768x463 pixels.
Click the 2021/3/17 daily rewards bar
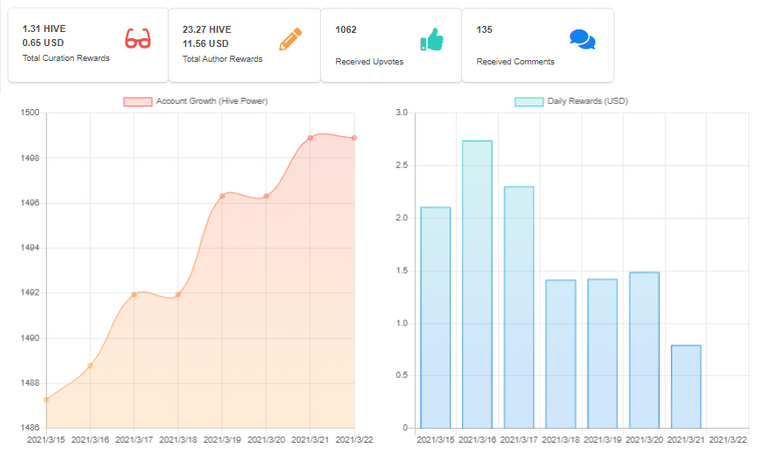(x=519, y=307)
